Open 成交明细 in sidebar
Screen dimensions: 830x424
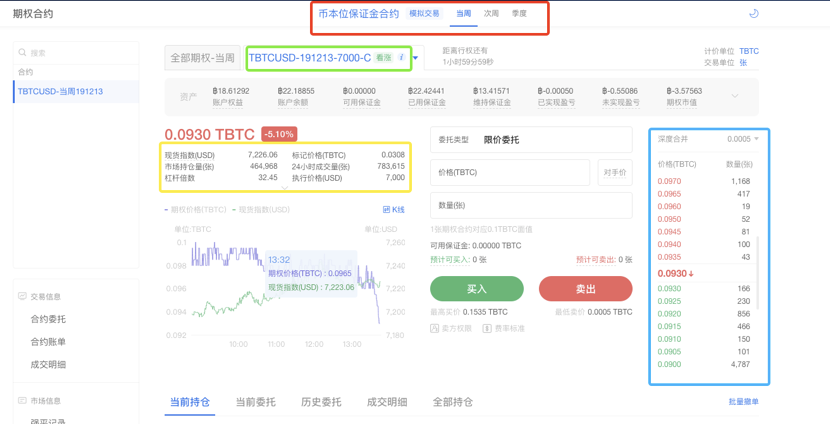[x=48, y=365]
